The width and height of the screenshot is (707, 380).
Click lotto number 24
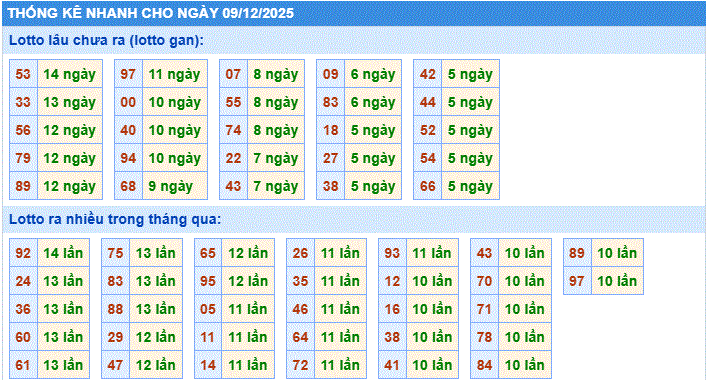23,281
